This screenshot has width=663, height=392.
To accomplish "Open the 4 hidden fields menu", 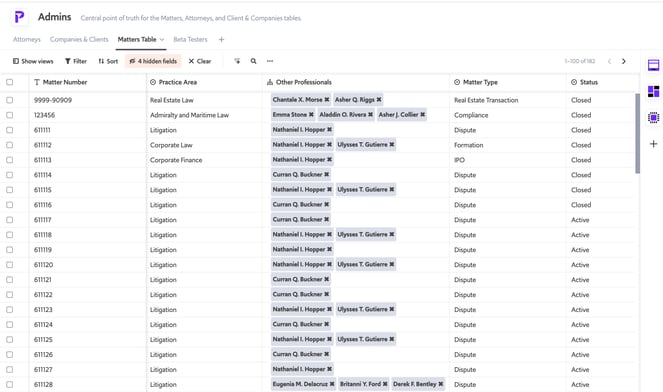I will [x=153, y=61].
